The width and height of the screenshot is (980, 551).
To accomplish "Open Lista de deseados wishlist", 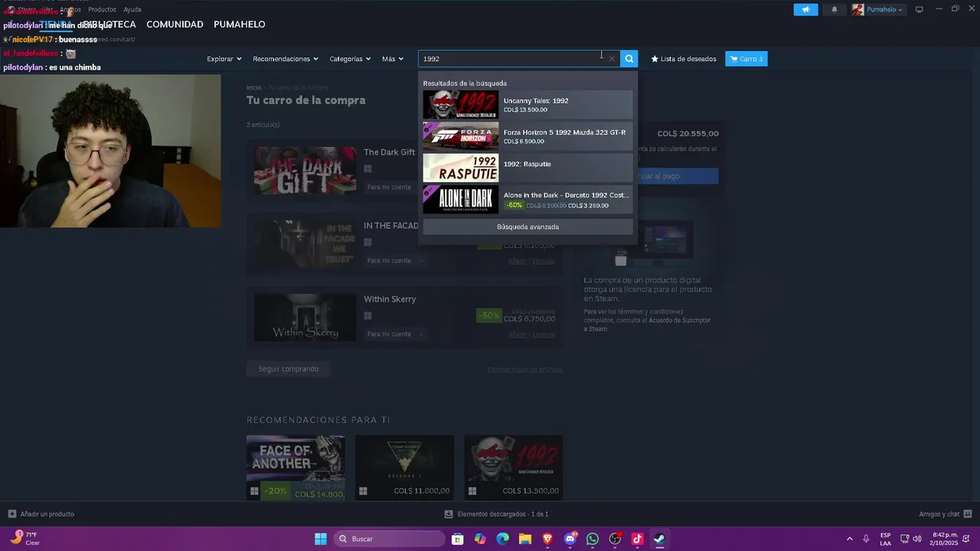I will coord(684,59).
